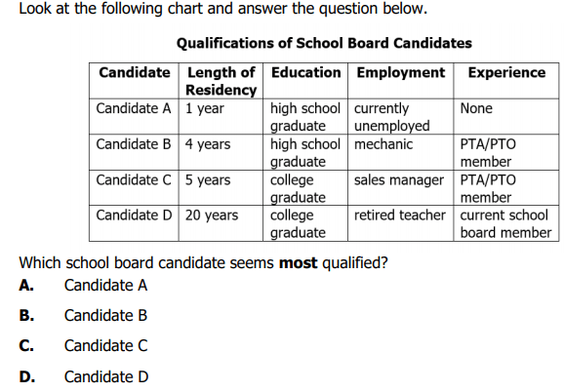Click the Experience column header
The width and height of the screenshot is (564, 392).
pyautogui.click(x=506, y=72)
